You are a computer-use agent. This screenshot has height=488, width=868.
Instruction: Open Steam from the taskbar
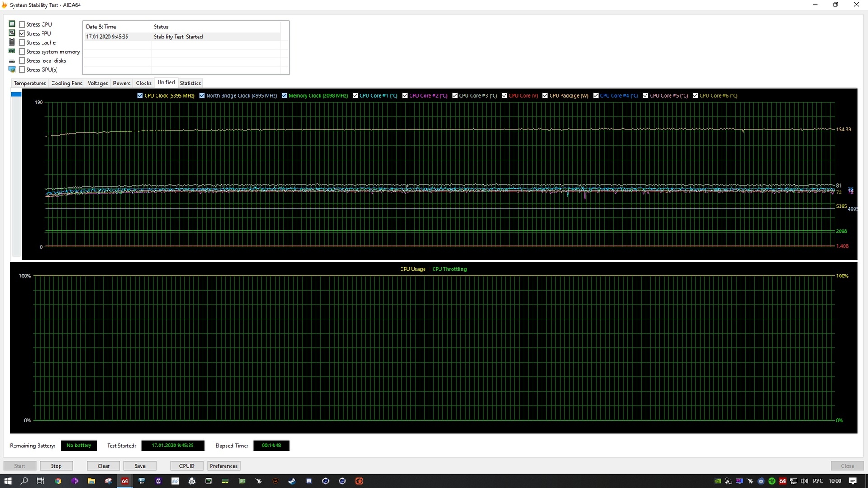tap(292, 481)
